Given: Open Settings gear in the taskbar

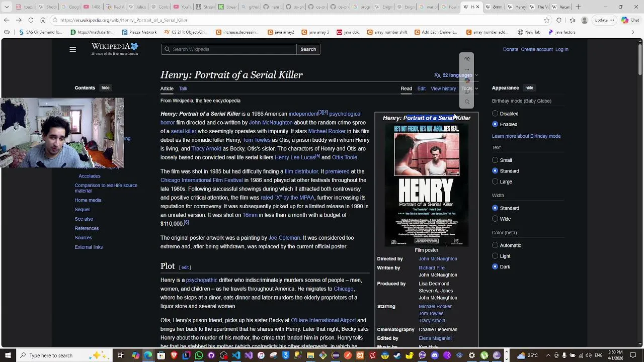Looking at the screenshot, I should pyautogui.click(x=472, y=355).
